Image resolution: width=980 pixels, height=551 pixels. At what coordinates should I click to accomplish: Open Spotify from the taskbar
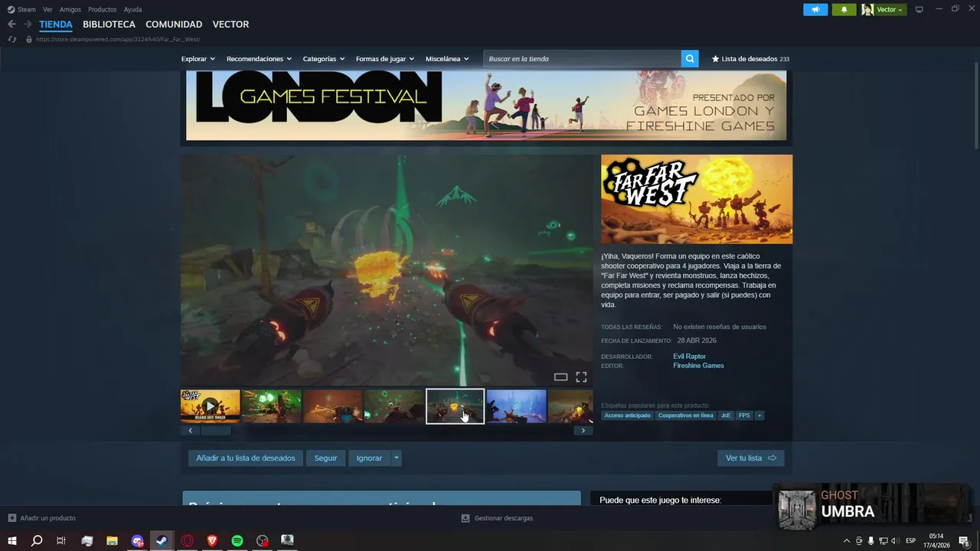pyautogui.click(x=237, y=540)
